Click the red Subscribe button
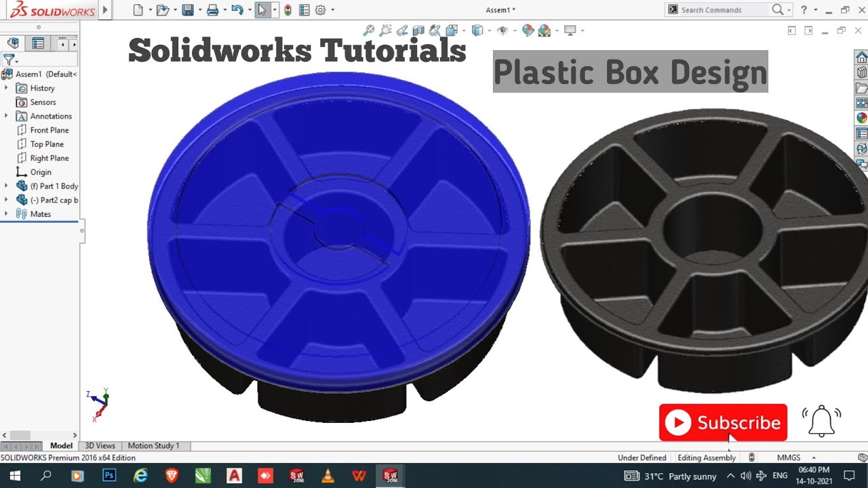The width and height of the screenshot is (868, 488). (x=723, y=423)
